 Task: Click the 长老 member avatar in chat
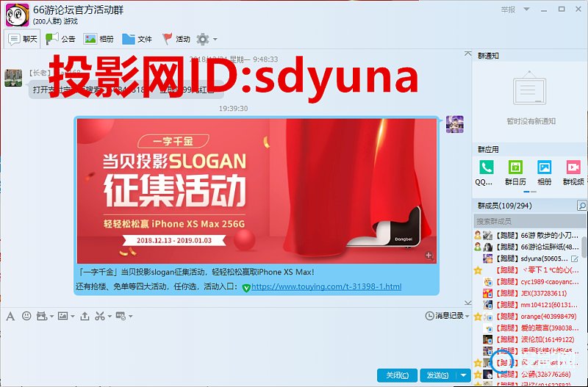(x=13, y=78)
